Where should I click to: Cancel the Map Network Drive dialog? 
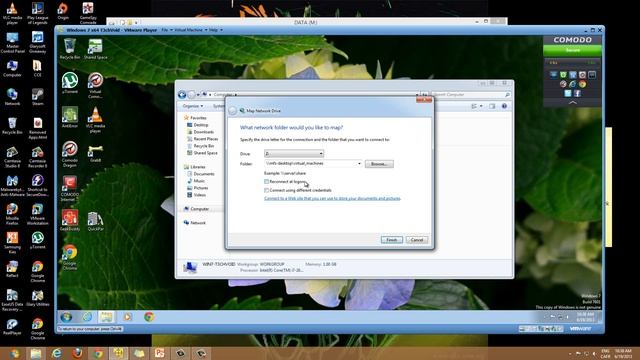[417, 240]
